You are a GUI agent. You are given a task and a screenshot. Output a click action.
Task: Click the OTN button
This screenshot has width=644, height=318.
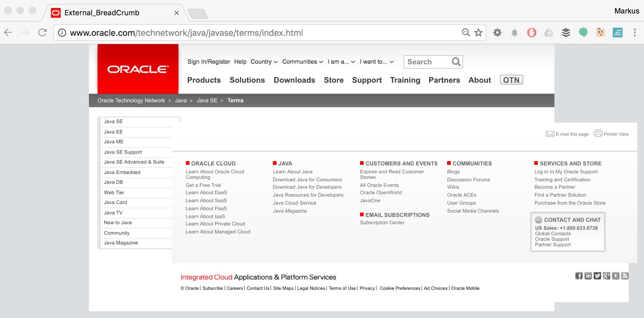[511, 80]
